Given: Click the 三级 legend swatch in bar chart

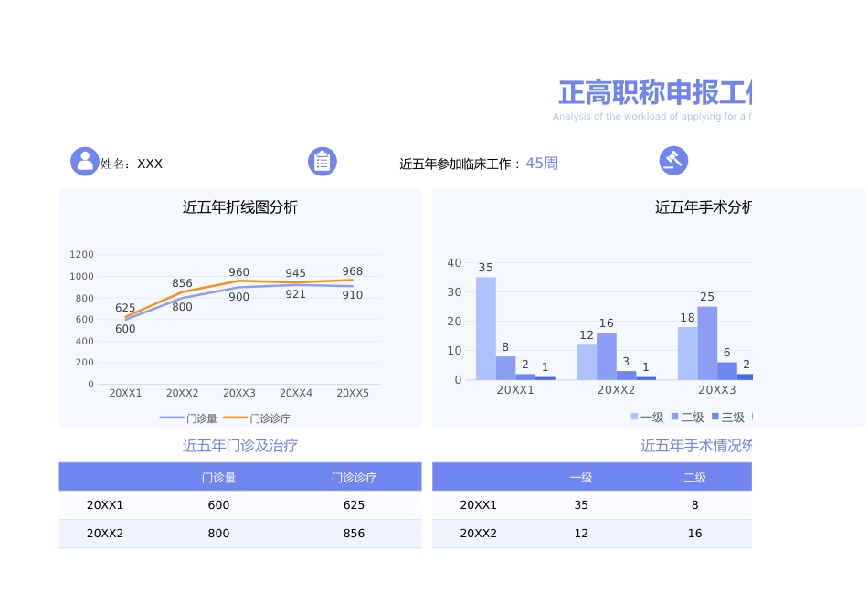Looking at the screenshot, I should point(715,417).
